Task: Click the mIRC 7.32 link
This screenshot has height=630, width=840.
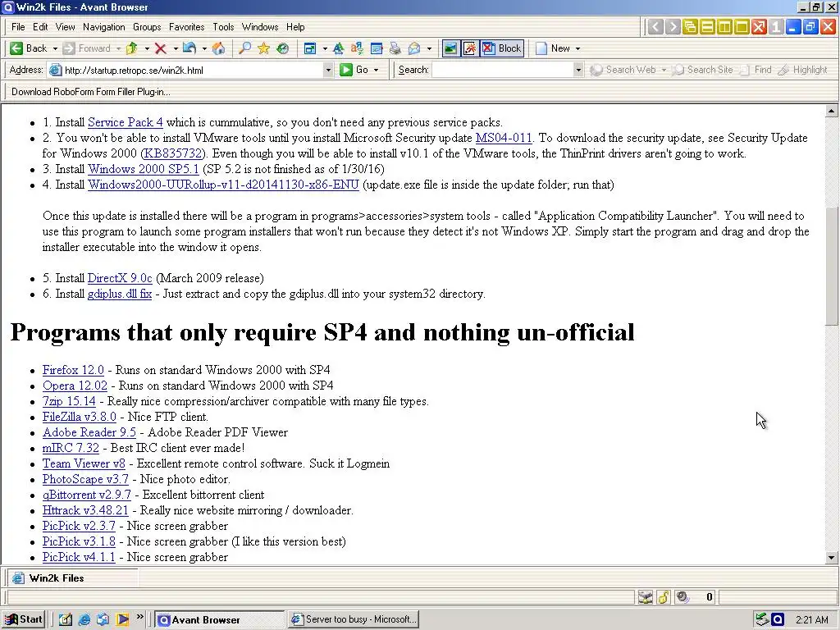Action: 71,448
